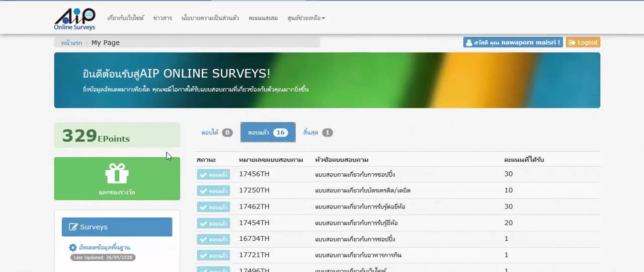Image resolution: width=644 pixels, height=272 pixels.
Task: Click ตอบแล้ว status badge for 16734TH
Action: [x=213, y=239]
